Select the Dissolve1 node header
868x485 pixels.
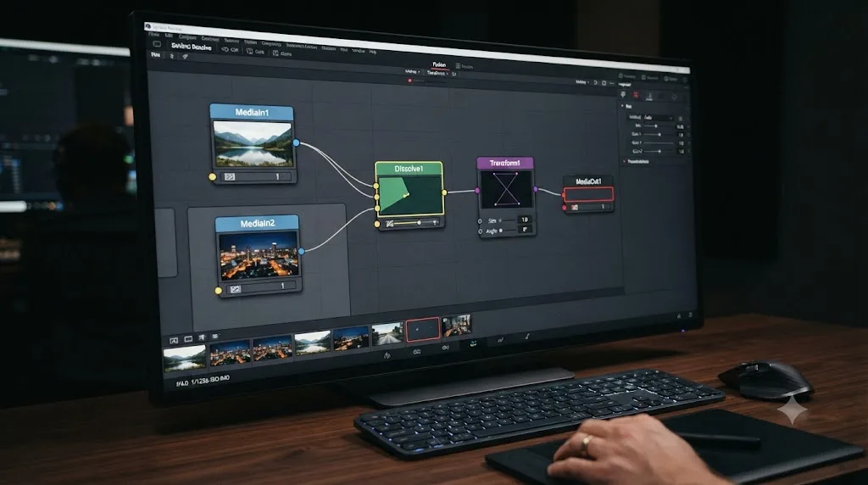(x=409, y=169)
